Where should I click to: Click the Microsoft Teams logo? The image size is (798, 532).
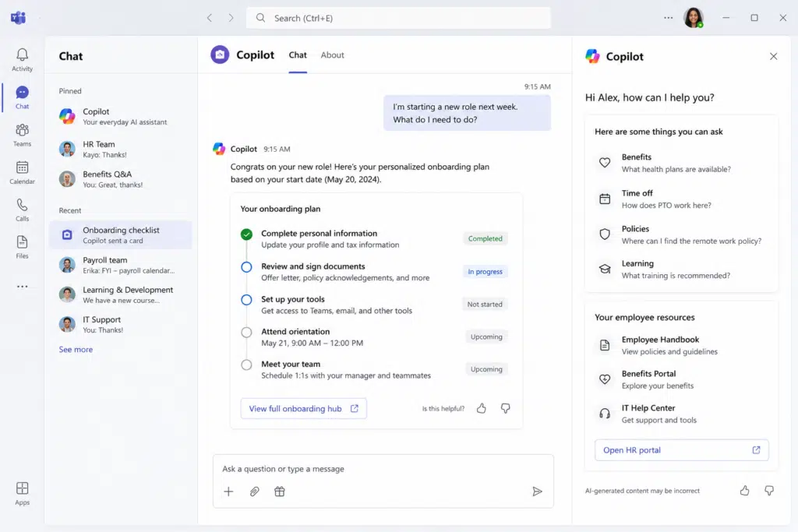(x=19, y=18)
